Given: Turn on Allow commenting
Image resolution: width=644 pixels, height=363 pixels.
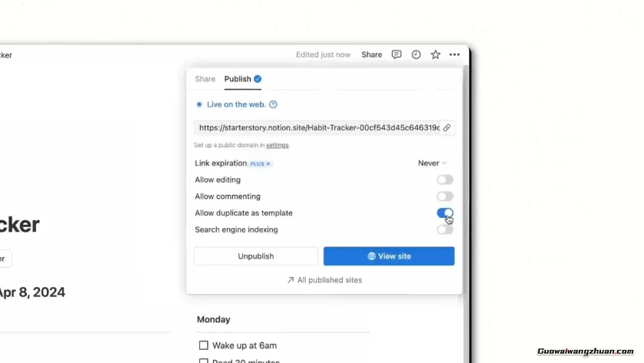Looking at the screenshot, I should pyautogui.click(x=445, y=196).
